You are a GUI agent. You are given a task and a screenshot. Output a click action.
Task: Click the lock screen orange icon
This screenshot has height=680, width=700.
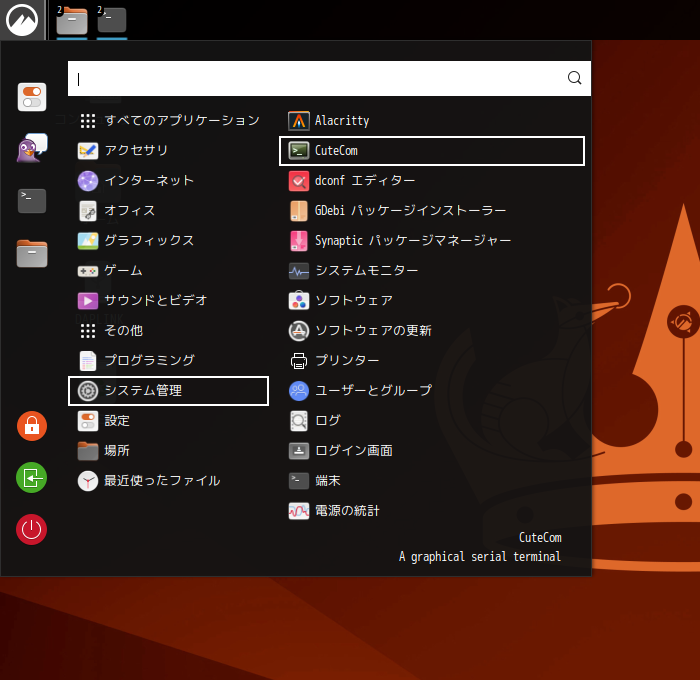point(32,426)
